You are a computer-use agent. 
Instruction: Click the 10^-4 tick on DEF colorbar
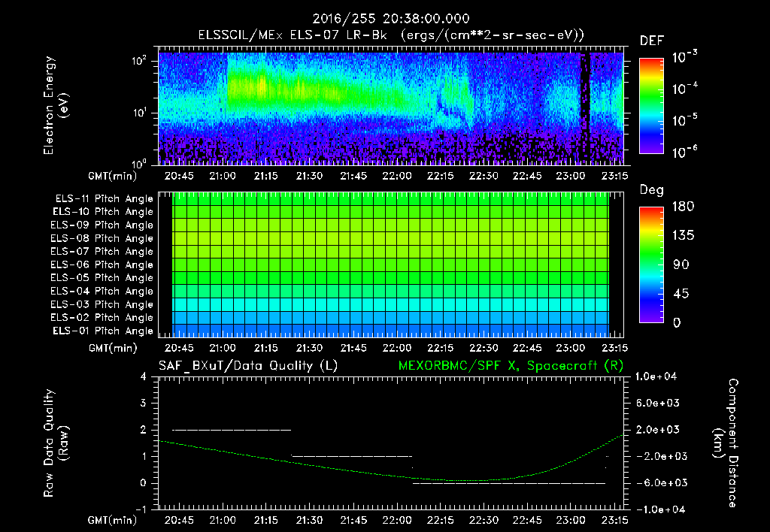(x=684, y=89)
